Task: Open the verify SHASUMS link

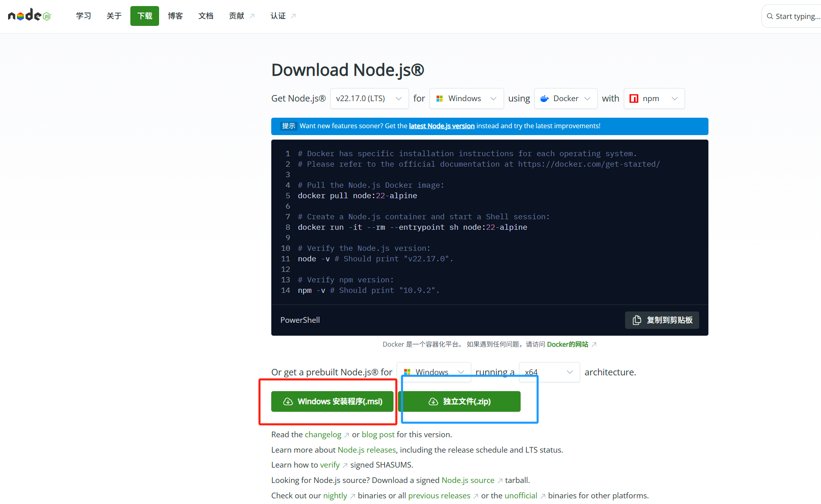Action: click(x=330, y=465)
